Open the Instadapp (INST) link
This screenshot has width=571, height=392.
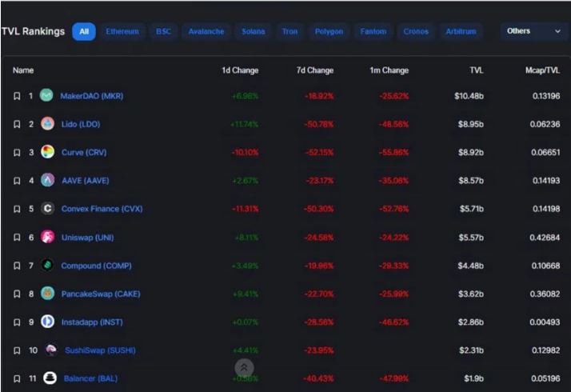(92, 322)
